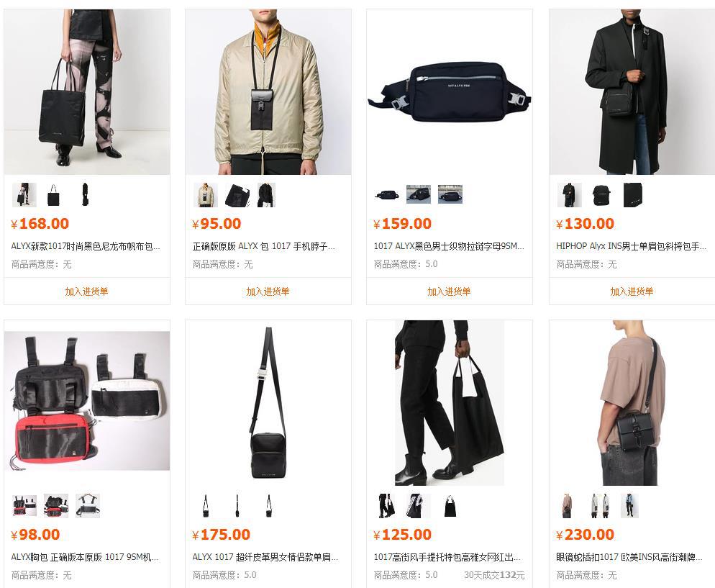
Task: Select the third thumbnail under the beige jacket product
Action: pyautogui.click(x=266, y=195)
